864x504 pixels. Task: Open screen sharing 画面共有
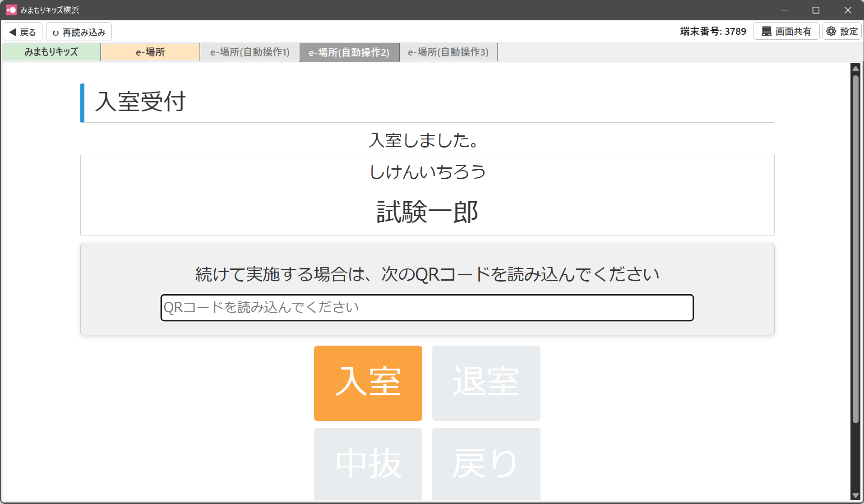[x=786, y=32]
